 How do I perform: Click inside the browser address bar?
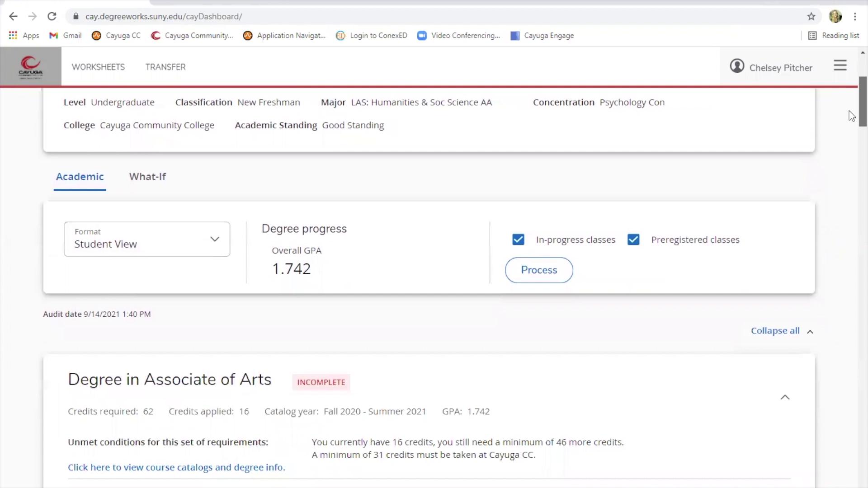click(271, 16)
